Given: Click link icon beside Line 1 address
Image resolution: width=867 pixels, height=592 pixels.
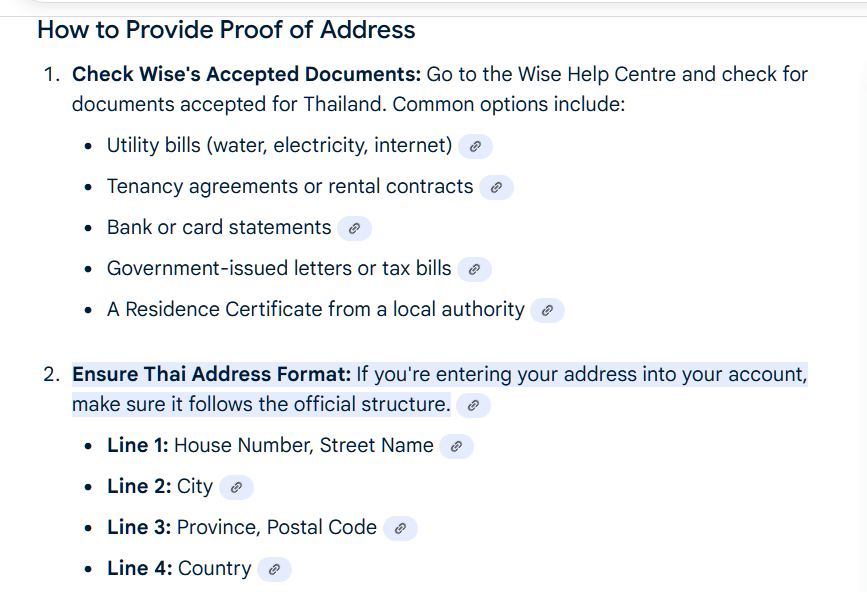Looking at the screenshot, I should [456, 446].
